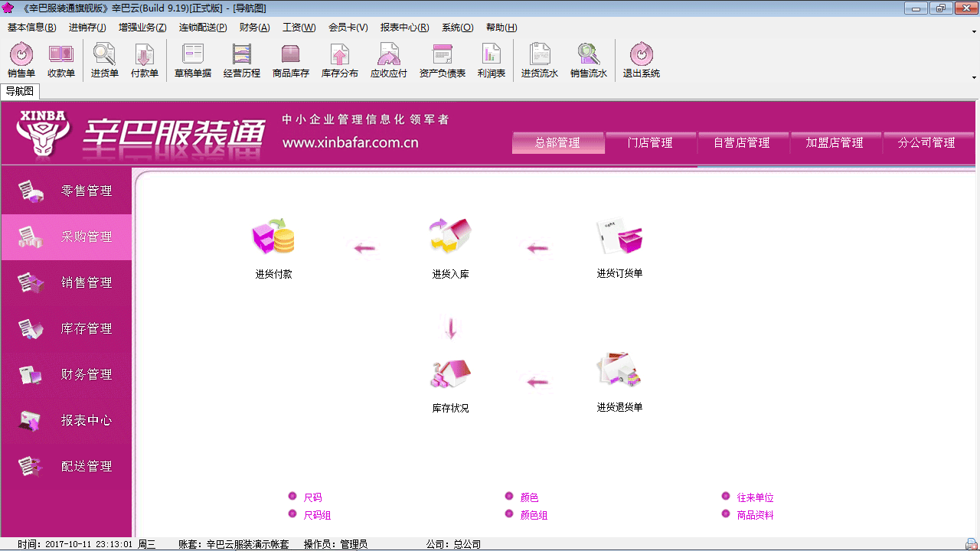The image size is (980, 551).
Task: Open 资产负债表 balance sheet icon
Action: [443, 60]
